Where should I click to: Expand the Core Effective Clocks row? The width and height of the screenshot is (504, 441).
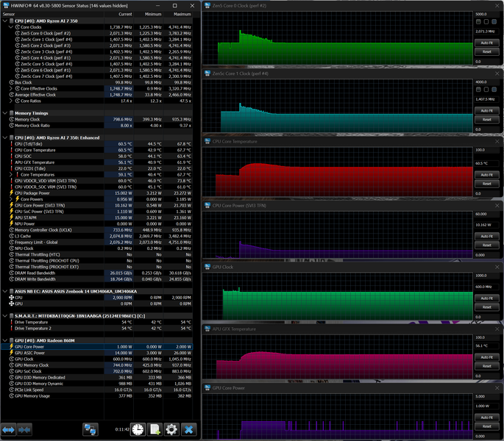(11, 89)
